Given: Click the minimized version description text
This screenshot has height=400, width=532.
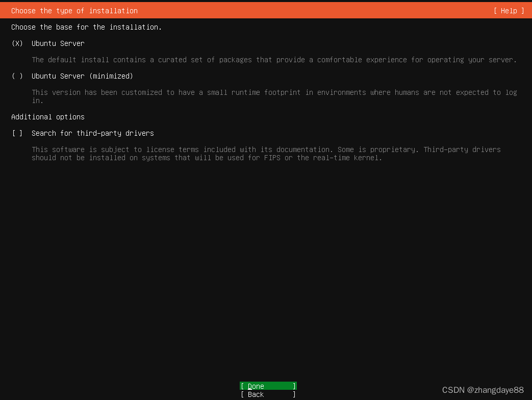Looking at the screenshot, I should pos(274,96).
